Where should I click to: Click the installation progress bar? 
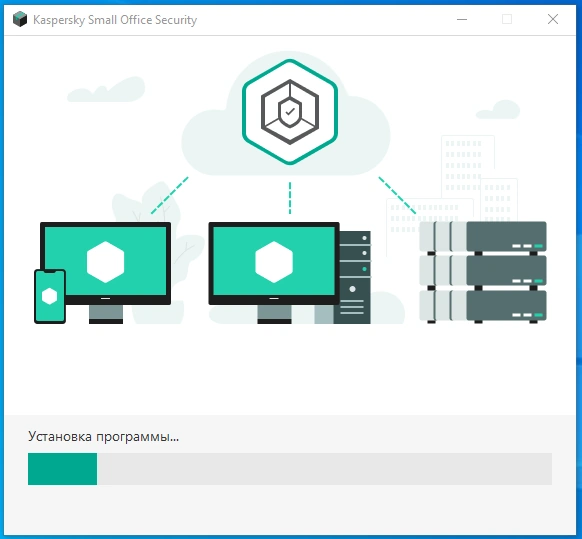[x=290, y=469]
